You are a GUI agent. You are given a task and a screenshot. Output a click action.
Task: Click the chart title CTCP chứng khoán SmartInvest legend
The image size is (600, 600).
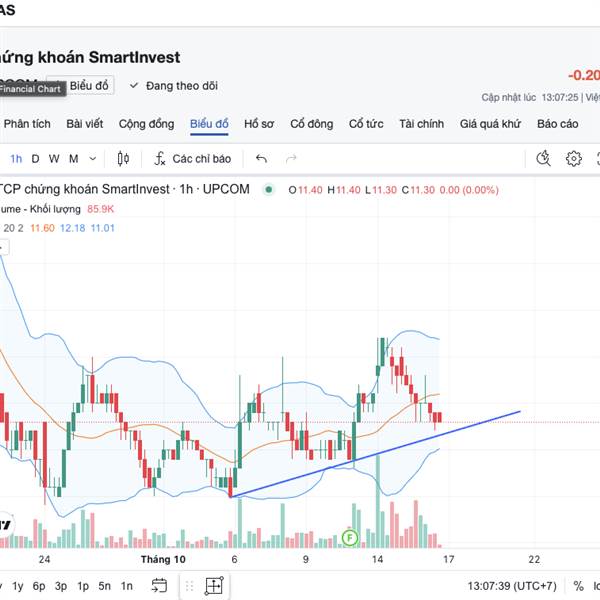[124, 189]
